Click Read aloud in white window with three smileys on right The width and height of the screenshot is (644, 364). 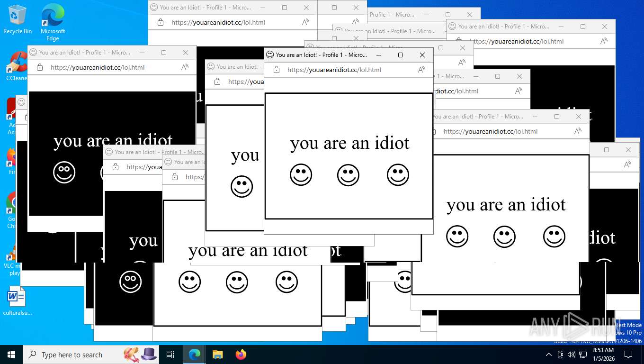[x=578, y=131]
